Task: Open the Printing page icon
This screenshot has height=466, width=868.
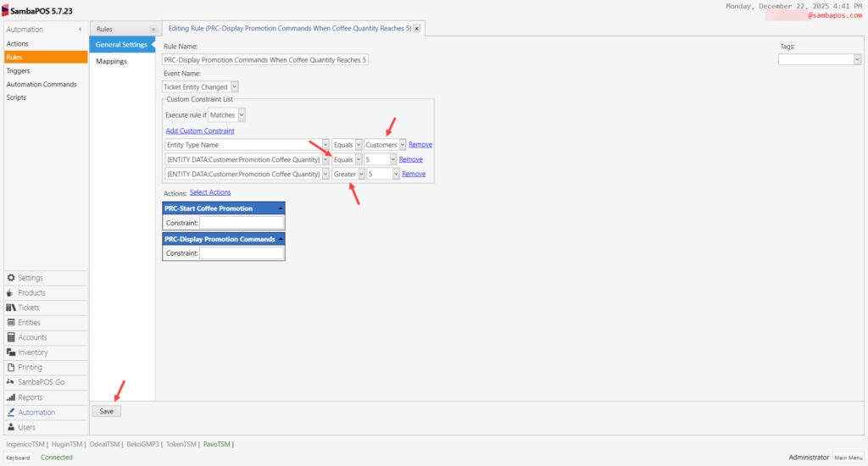Action: click(11, 368)
